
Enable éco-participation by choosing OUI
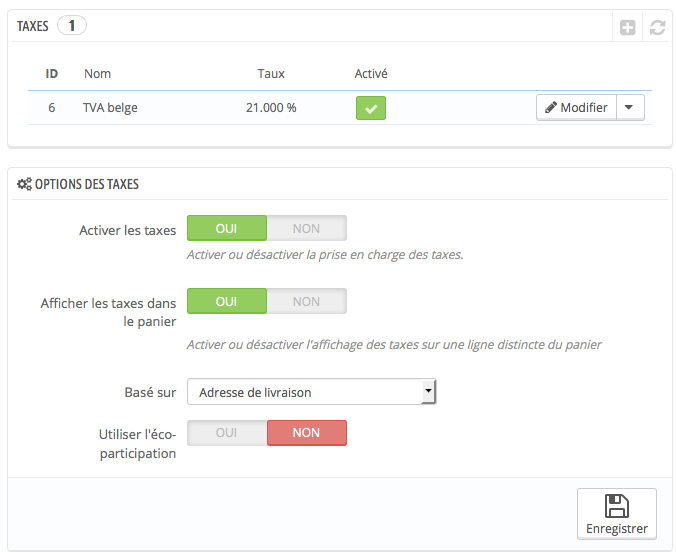click(227, 433)
